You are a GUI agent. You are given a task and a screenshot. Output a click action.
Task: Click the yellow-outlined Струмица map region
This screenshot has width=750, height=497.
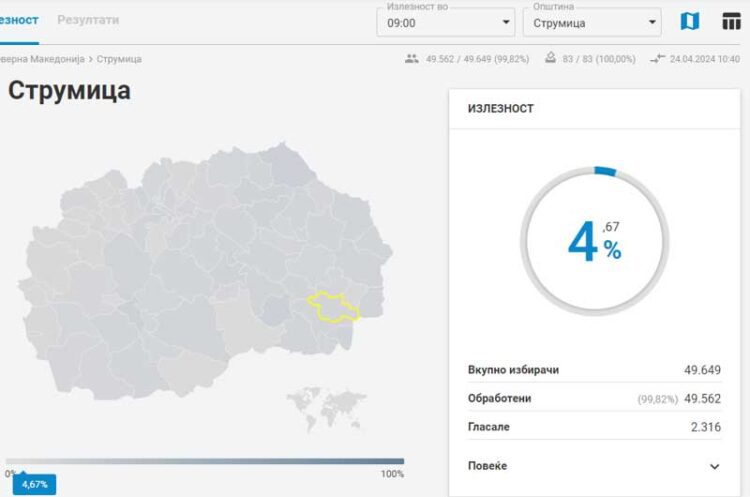point(333,307)
